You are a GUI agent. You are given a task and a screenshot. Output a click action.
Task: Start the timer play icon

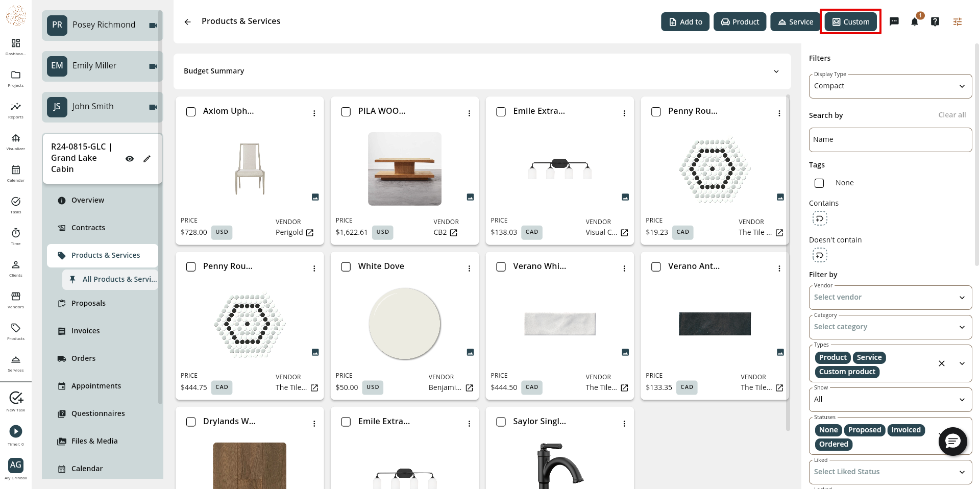(x=16, y=431)
